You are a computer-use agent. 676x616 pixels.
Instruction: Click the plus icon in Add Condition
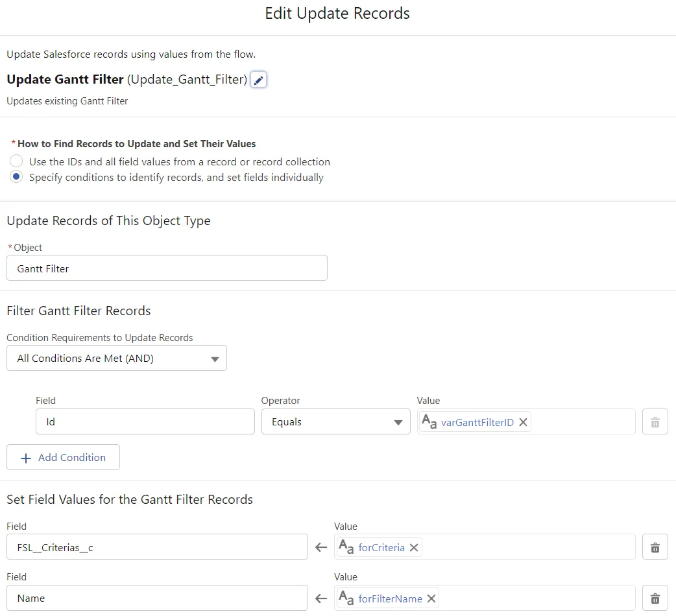click(x=26, y=458)
